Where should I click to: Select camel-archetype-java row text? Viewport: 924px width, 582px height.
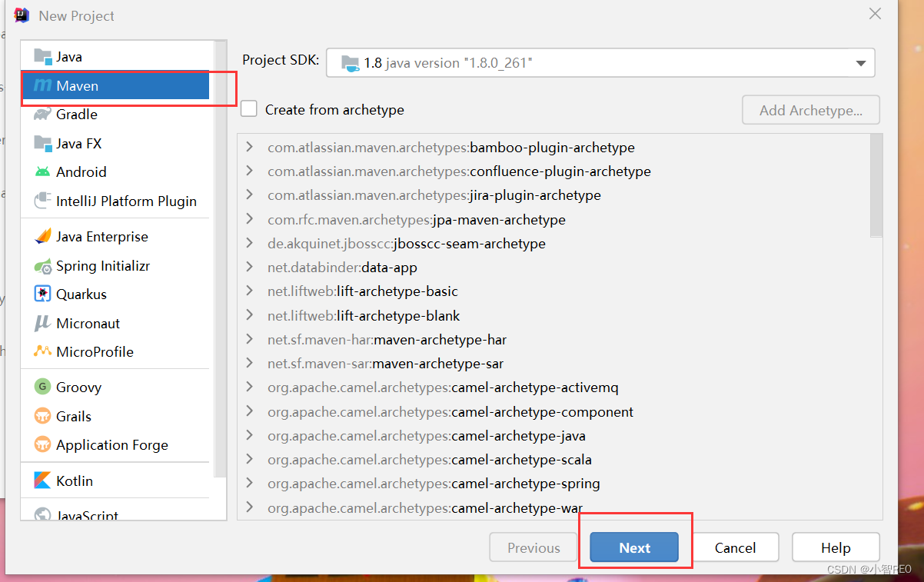[x=427, y=436]
